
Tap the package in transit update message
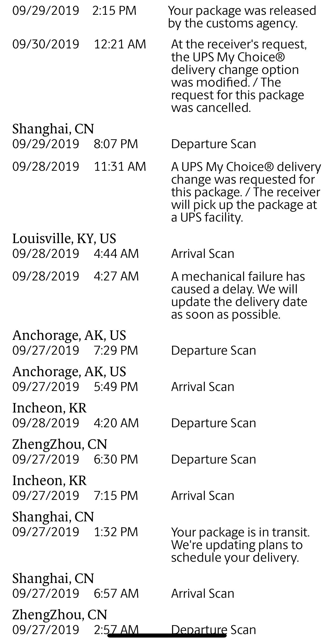click(240, 545)
